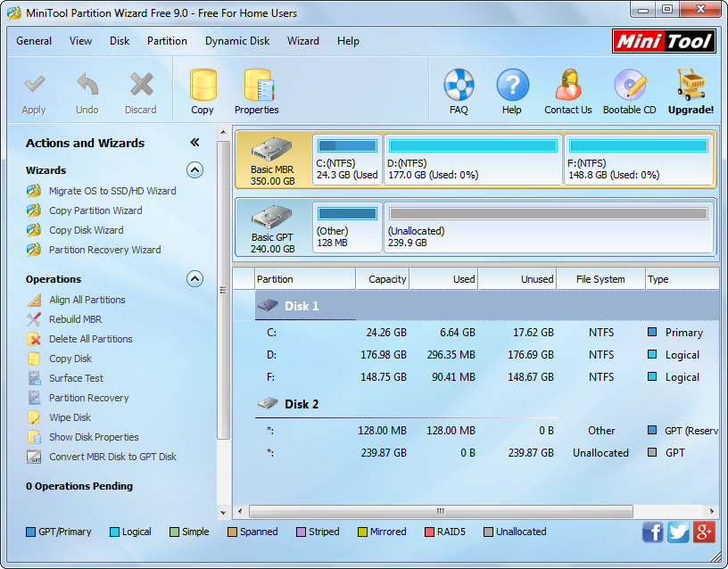Sort by the Unused column header

coord(517,279)
